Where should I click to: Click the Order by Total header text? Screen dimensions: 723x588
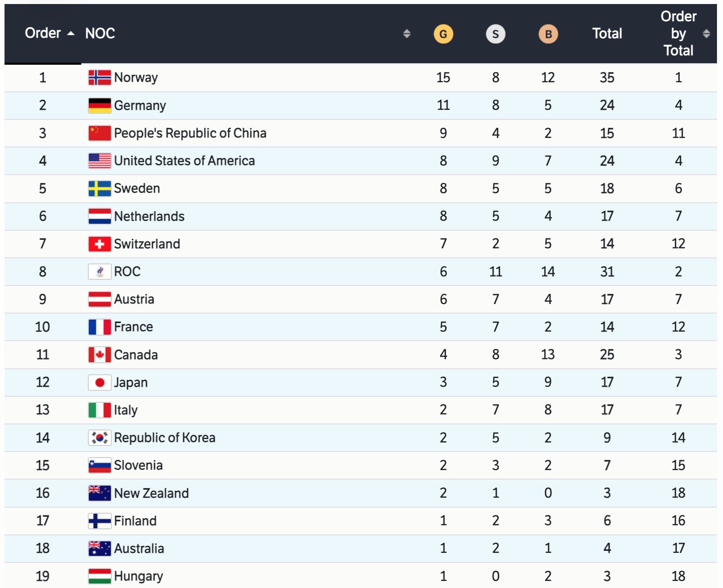pos(678,34)
